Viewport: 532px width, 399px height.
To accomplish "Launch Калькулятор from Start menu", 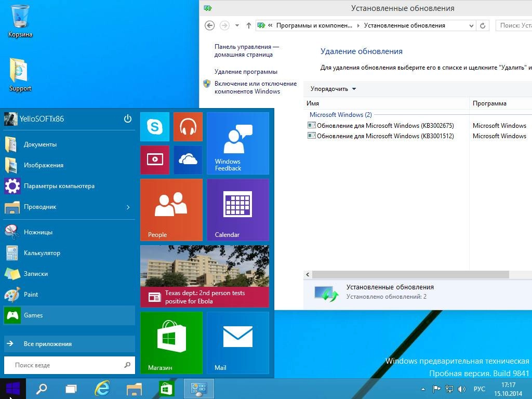I will click(x=69, y=253).
